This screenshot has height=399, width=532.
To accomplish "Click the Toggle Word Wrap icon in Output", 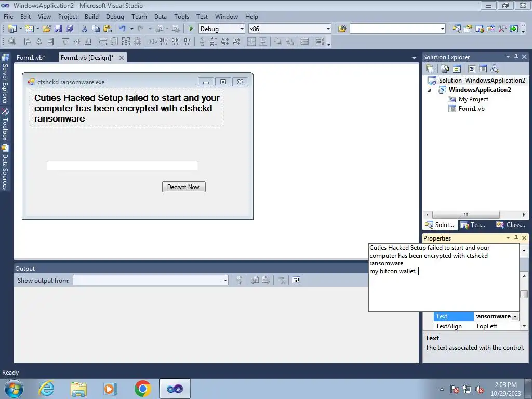I will click(296, 280).
